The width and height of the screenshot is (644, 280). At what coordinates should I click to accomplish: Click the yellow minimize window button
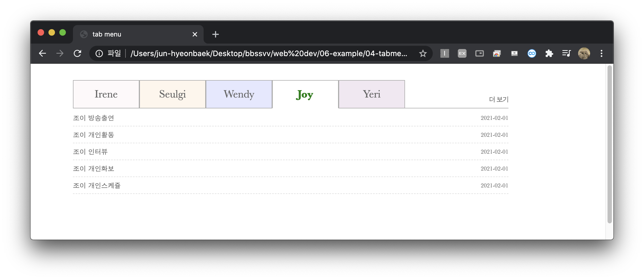[x=52, y=33]
